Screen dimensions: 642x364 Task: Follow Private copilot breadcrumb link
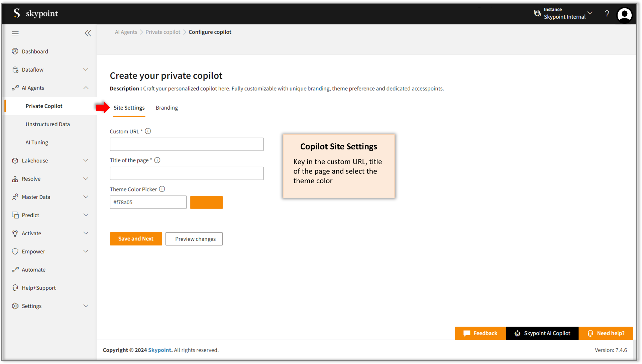coord(163,32)
